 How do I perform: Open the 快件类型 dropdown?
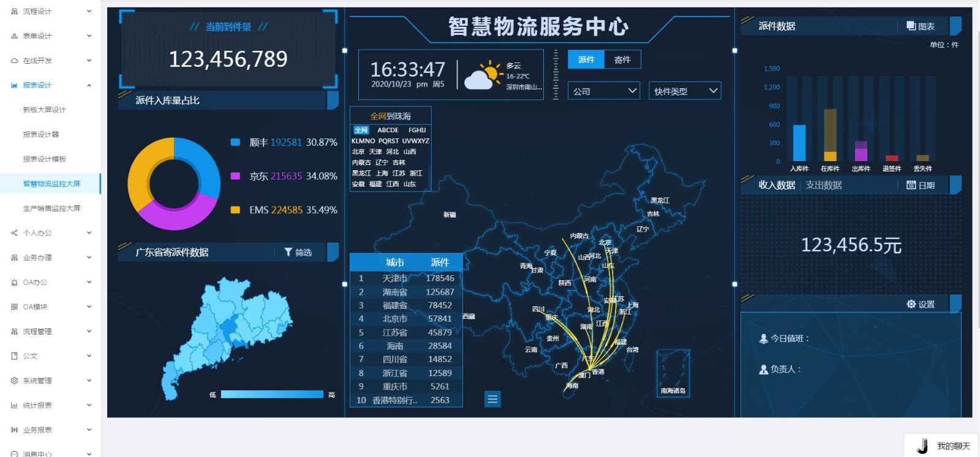(x=684, y=91)
